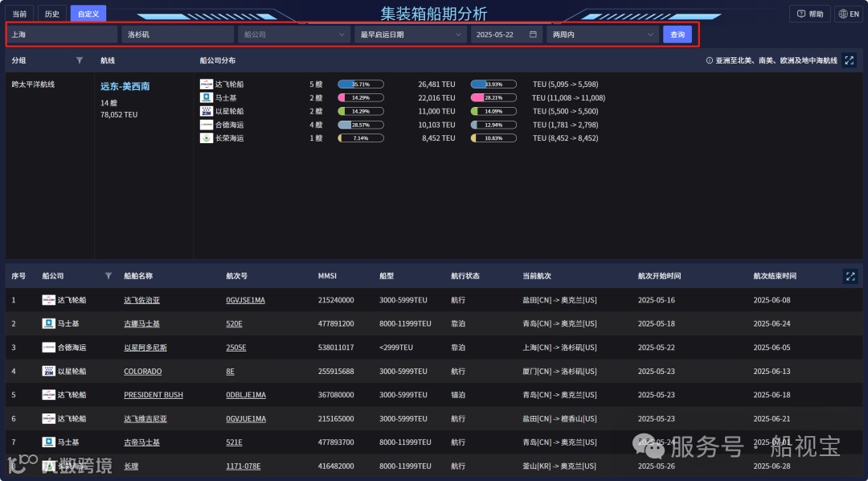Open vessel PRESIDENT BUSH
Image resolution: width=868 pixels, height=481 pixels.
(154, 395)
